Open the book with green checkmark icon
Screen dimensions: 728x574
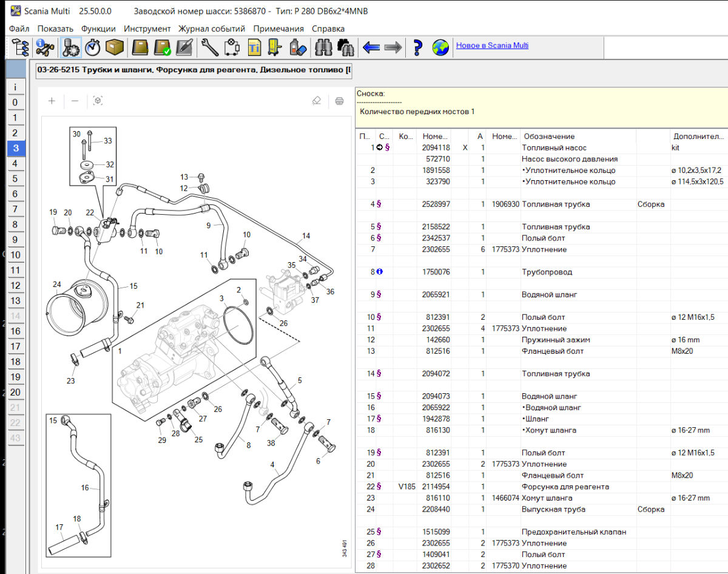(163, 47)
